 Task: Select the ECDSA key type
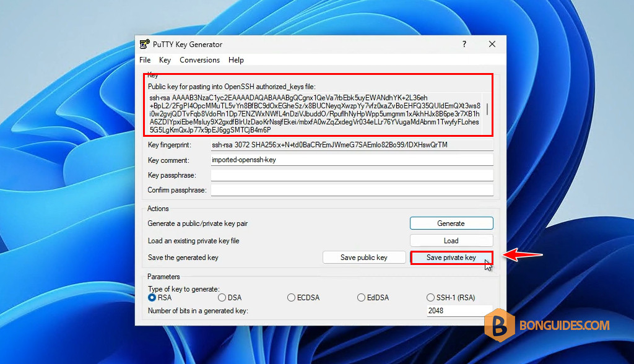(x=303, y=298)
